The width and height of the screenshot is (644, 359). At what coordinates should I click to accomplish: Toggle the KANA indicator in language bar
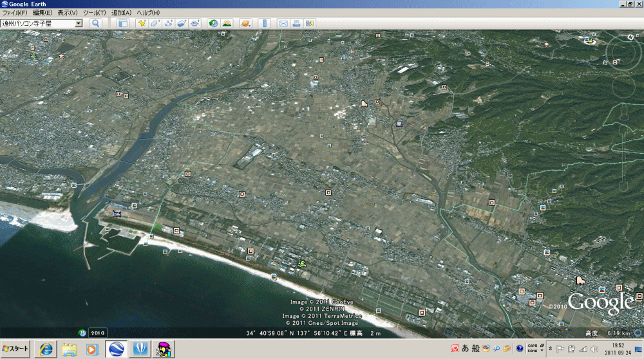pos(533,351)
